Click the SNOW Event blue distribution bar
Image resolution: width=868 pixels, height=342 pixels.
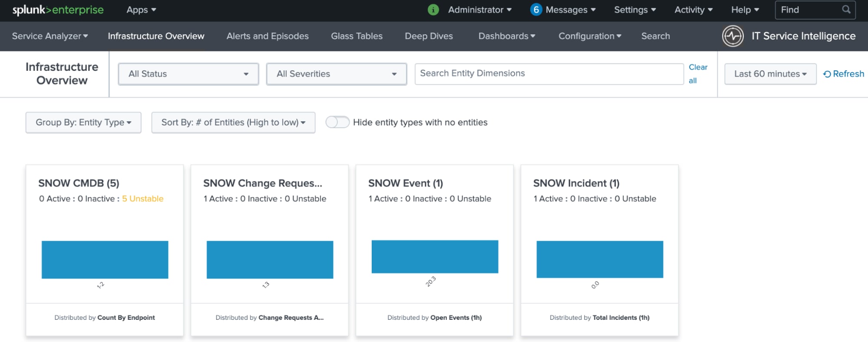(435, 257)
